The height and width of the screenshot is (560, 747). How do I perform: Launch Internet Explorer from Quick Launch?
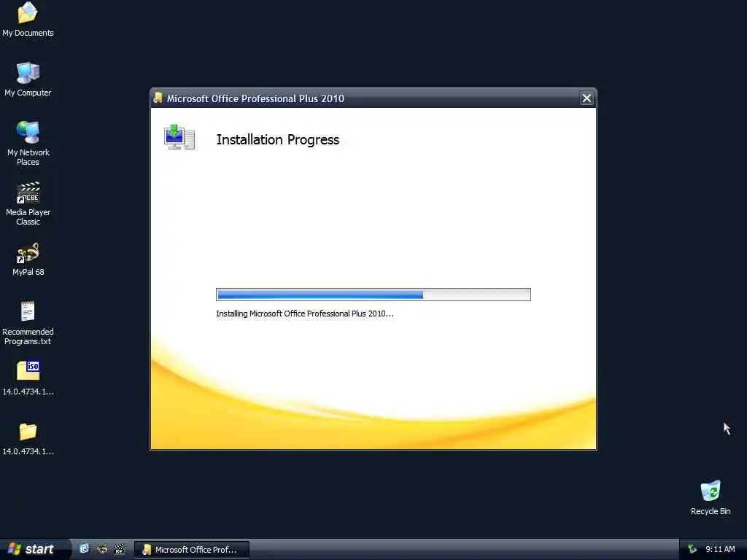pyautogui.click(x=85, y=549)
